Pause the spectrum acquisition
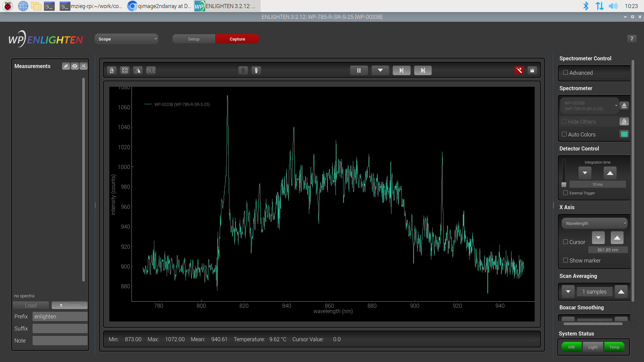 click(359, 70)
